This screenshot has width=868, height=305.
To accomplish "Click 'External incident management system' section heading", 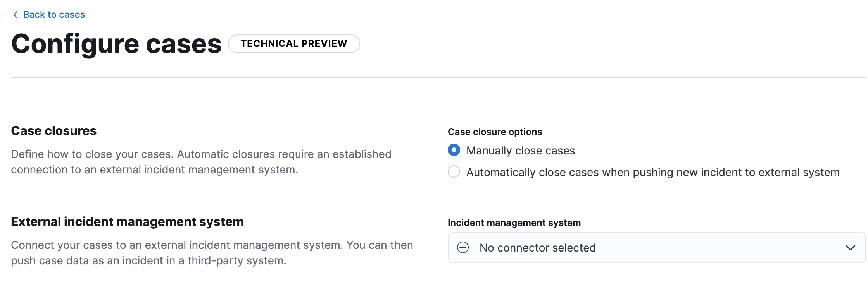I will pos(127,222).
